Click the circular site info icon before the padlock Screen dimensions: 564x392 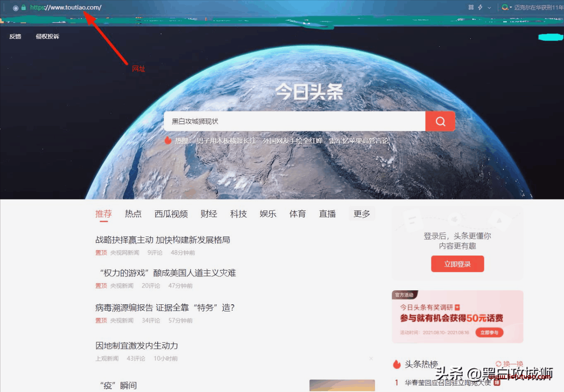coord(16,7)
